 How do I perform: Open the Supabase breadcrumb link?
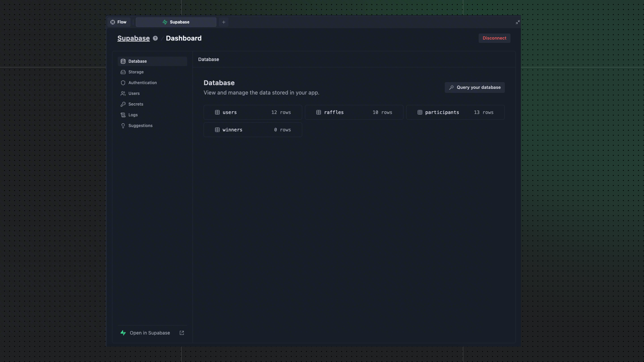tap(133, 38)
